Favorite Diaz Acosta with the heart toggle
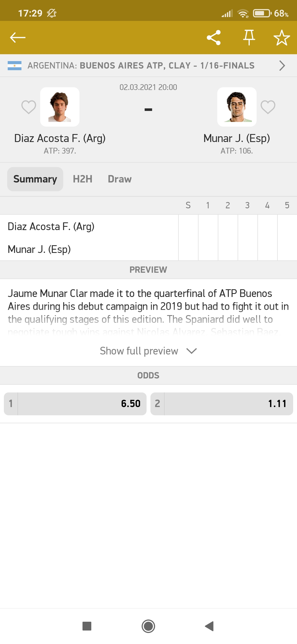The image size is (297, 644). point(28,108)
